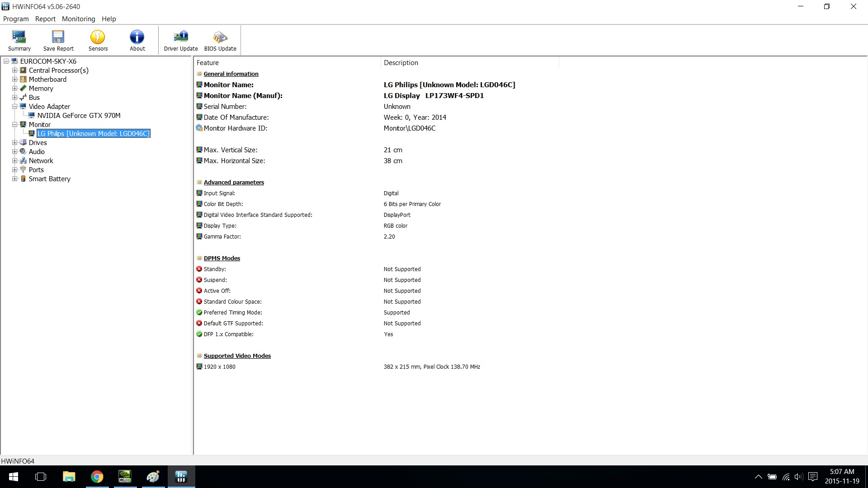The height and width of the screenshot is (488, 868).
Task: Select the Network tree item
Action: tap(41, 161)
